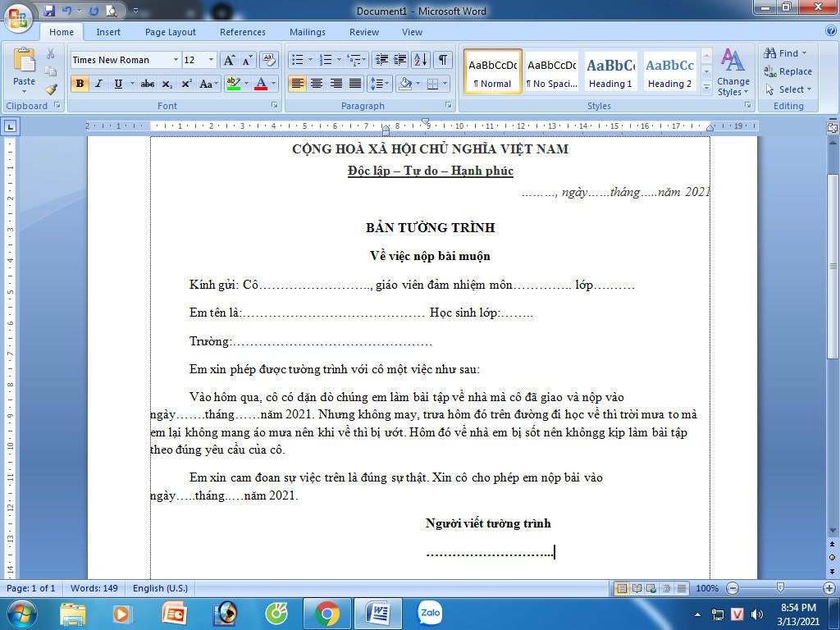Open the Paragraph dialog launcher
Viewport: 840px width, 630px height.
pos(449,106)
